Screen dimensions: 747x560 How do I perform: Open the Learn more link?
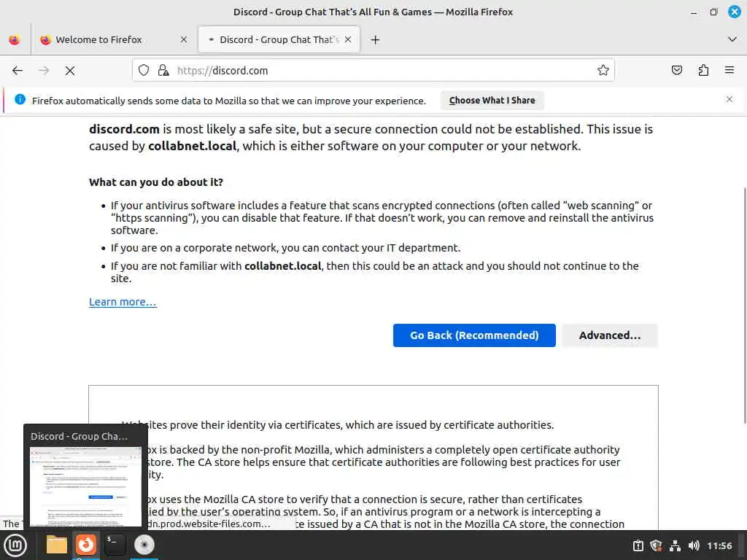tap(123, 302)
